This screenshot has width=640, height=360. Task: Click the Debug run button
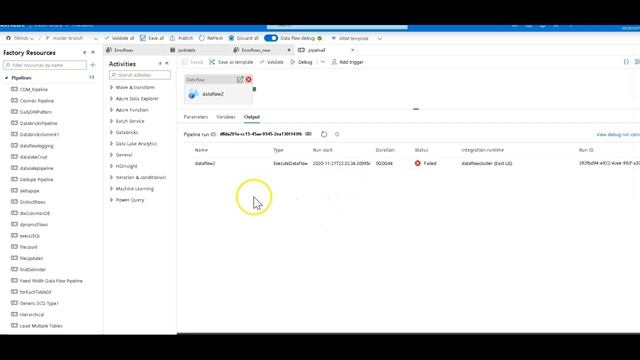tap(302, 62)
